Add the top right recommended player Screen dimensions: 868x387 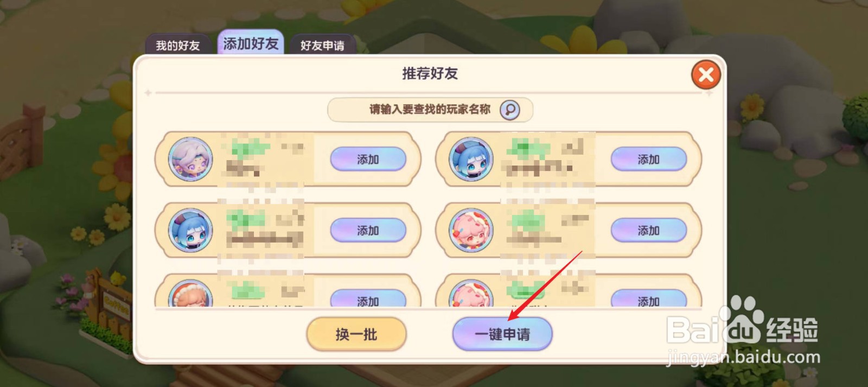tap(649, 159)
